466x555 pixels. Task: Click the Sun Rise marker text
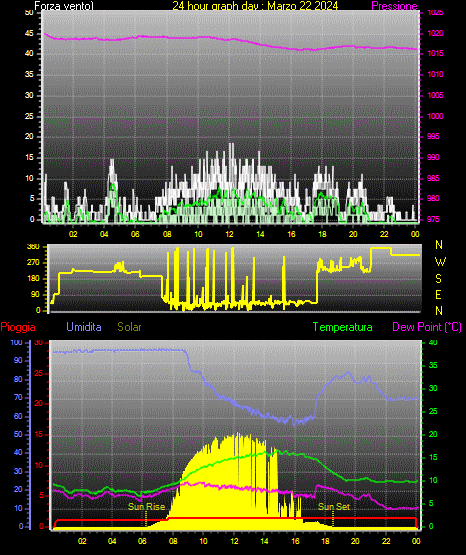pos(146,507)
